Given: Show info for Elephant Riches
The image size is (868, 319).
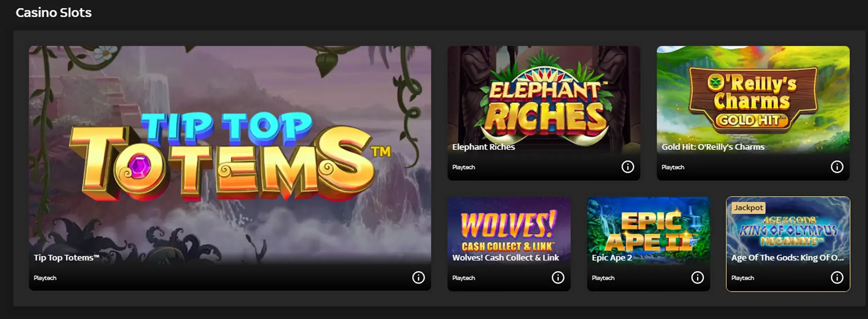Looking at the screenshot, I should click(x=628, y=167).
